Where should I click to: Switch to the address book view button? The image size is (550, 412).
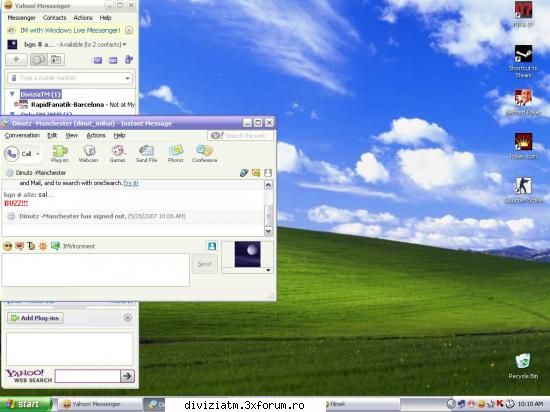[56, 60]
